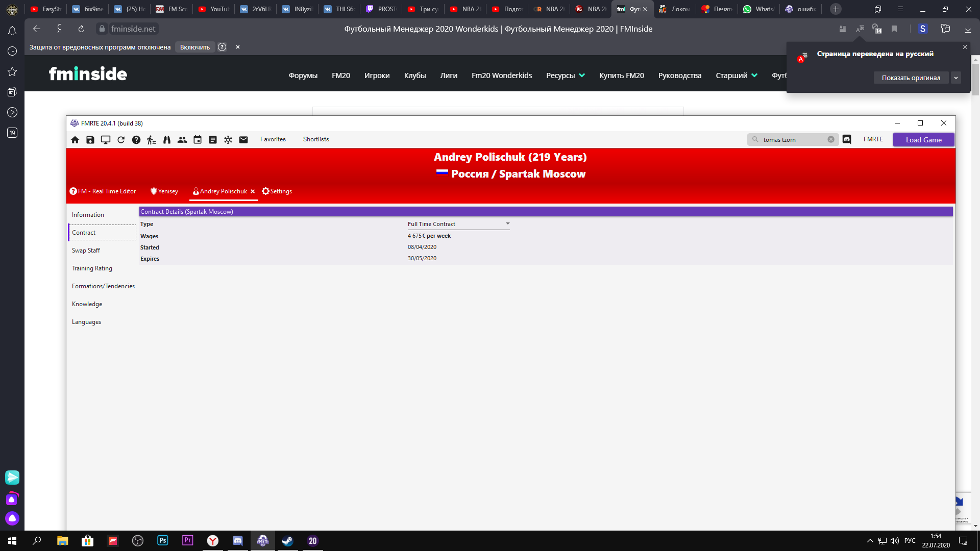Image resolution: width=980 pixels, height=551 pixels.
Task: Expand the Full Time Contract dropdown
Action: pos(458,224)
